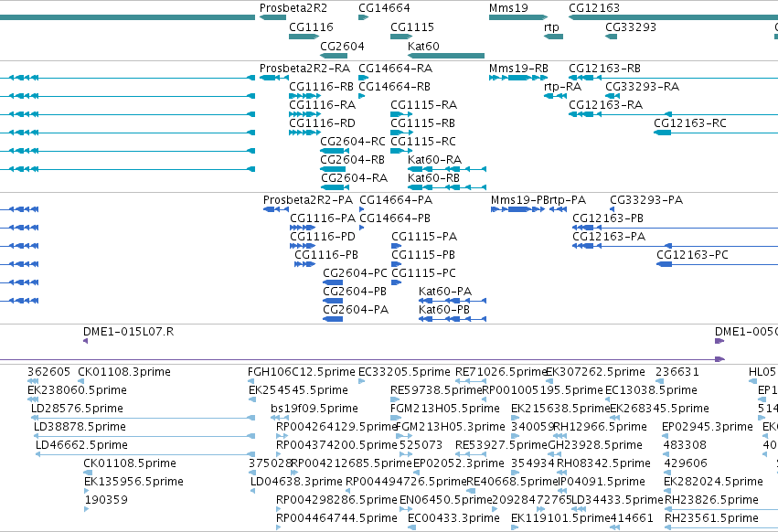This screenshot has height=532, width=778.
Task: Select the CG12163 gene label
Action: pyautogui.click(x=594, y=8)
